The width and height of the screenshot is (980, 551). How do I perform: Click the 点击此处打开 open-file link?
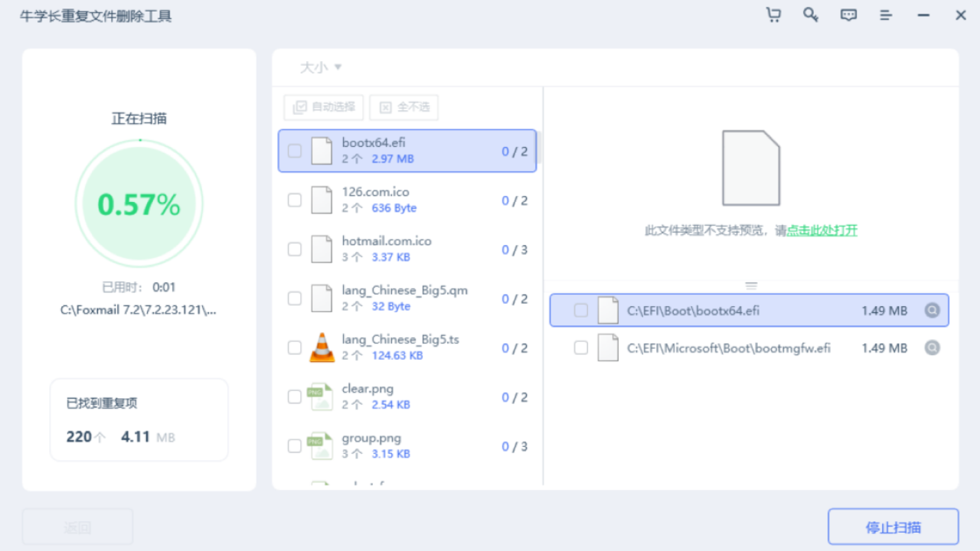click(822, 230)
